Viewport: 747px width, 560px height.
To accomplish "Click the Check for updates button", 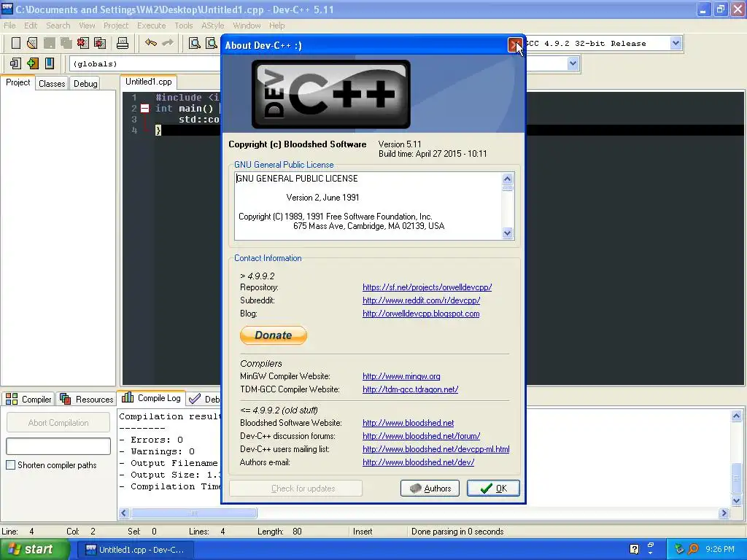I will pyautogui.click(x=295, y=488).
